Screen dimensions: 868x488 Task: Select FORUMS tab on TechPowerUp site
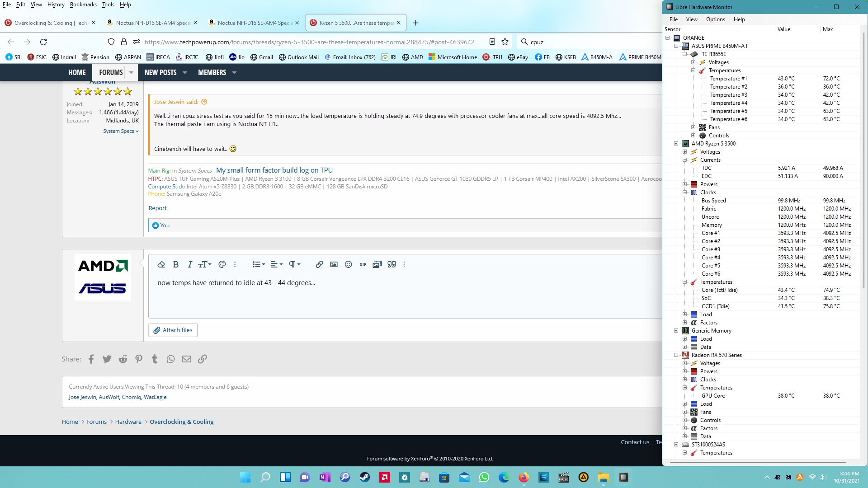tap(111, 72)
